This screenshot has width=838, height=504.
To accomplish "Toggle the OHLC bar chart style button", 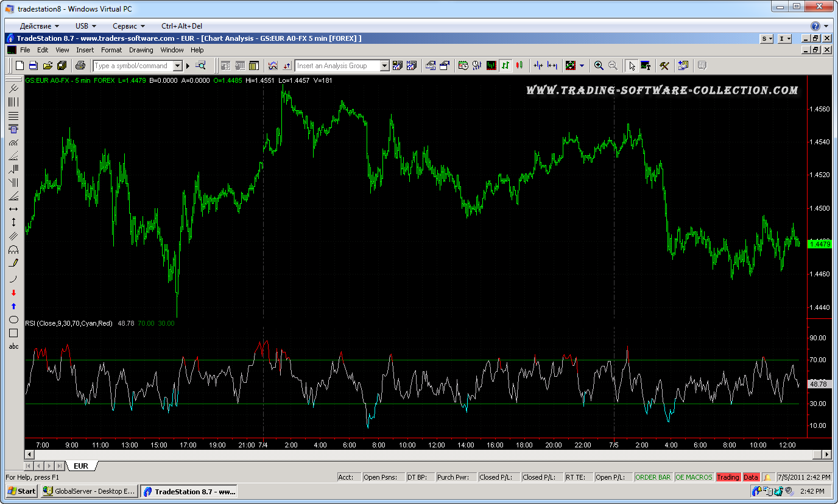I will (505, 66).
